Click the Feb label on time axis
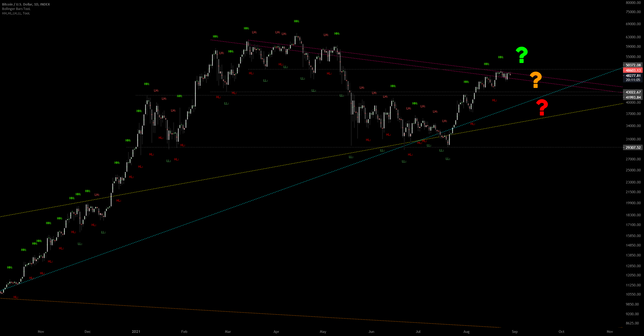 (184, 332)
